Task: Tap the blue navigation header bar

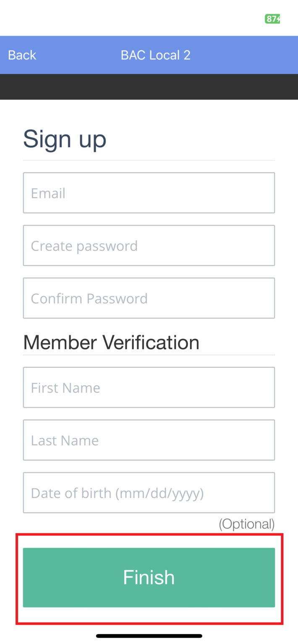Action: (149, 55)
